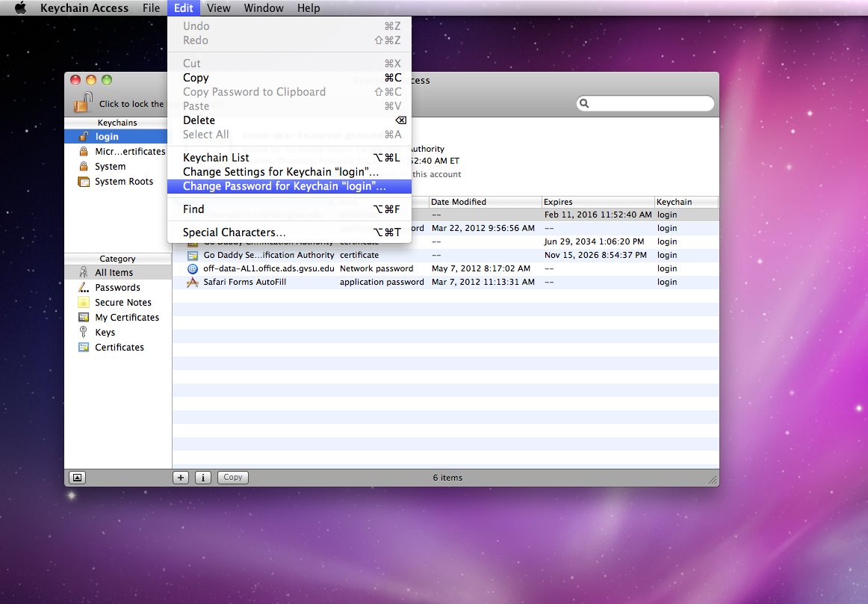Open the Secure Notes category

point(123,303)
